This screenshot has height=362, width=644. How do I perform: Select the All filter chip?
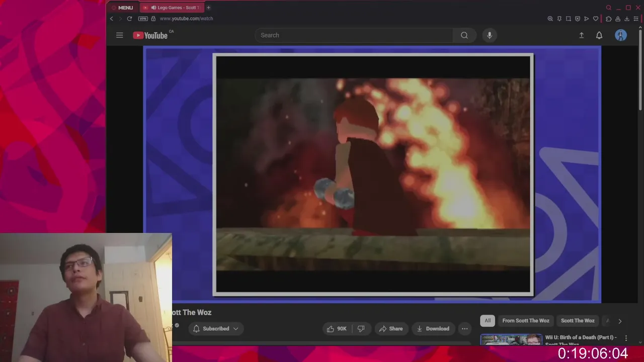[488, 321]
